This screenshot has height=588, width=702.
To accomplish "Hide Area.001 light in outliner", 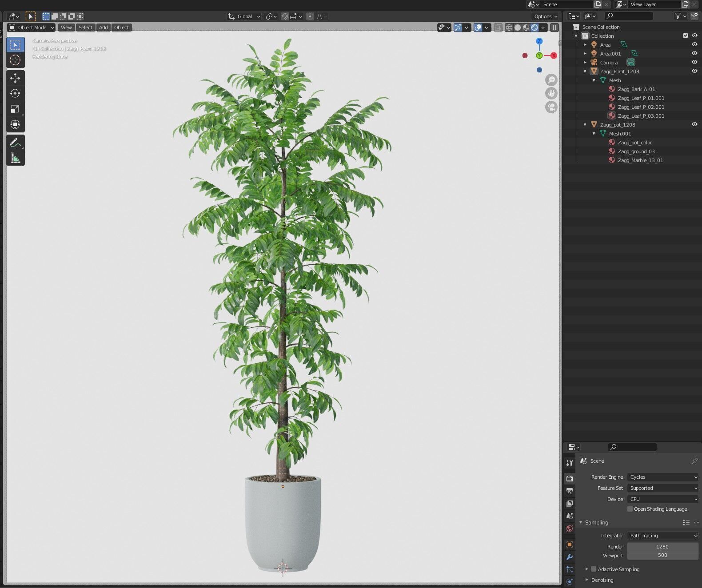I will coord(694,53).
